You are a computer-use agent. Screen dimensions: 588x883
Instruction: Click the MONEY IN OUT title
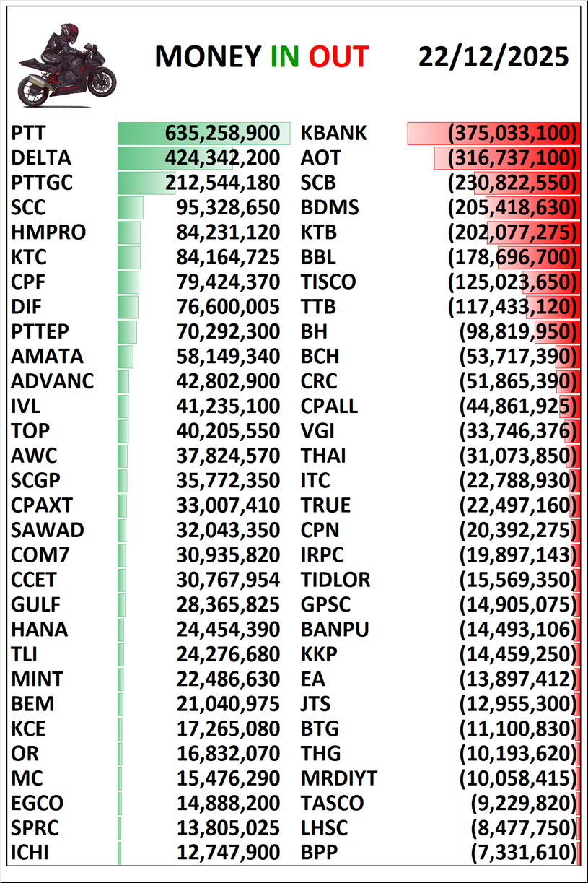coord(261,57)
